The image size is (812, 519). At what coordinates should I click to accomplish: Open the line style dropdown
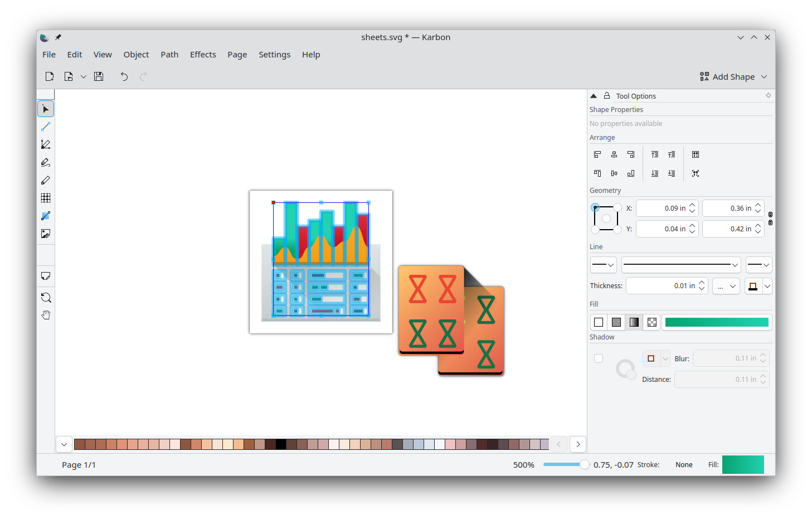point(680,265)
